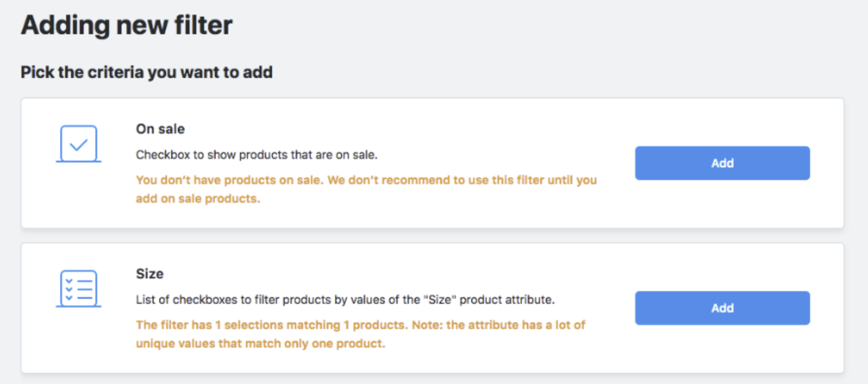Click the checkmark inside the On sale icon
This screenshot has height=384, width=868.
[79, 144]
